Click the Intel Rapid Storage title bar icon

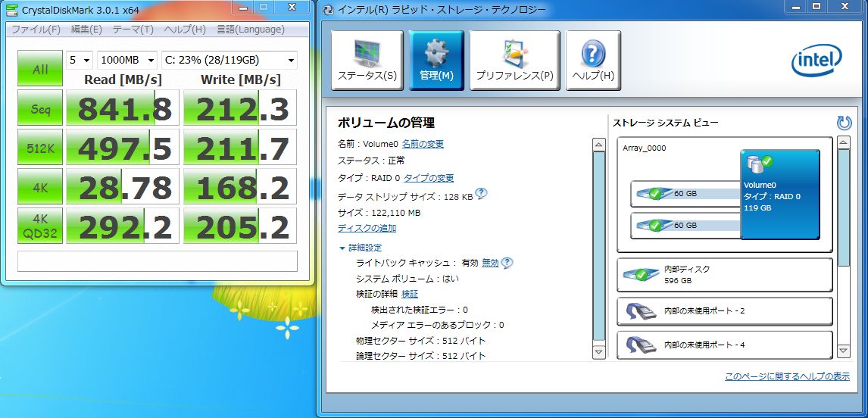pos(328,10)
